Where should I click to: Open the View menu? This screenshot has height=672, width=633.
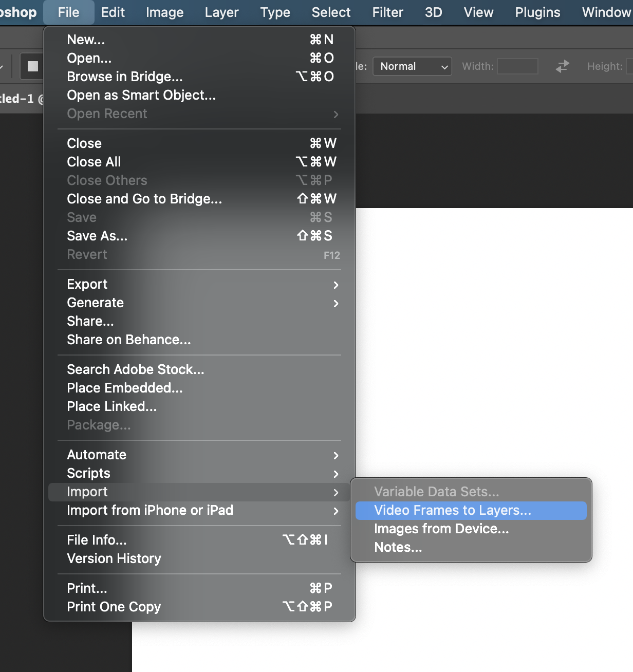click(478, 12)
